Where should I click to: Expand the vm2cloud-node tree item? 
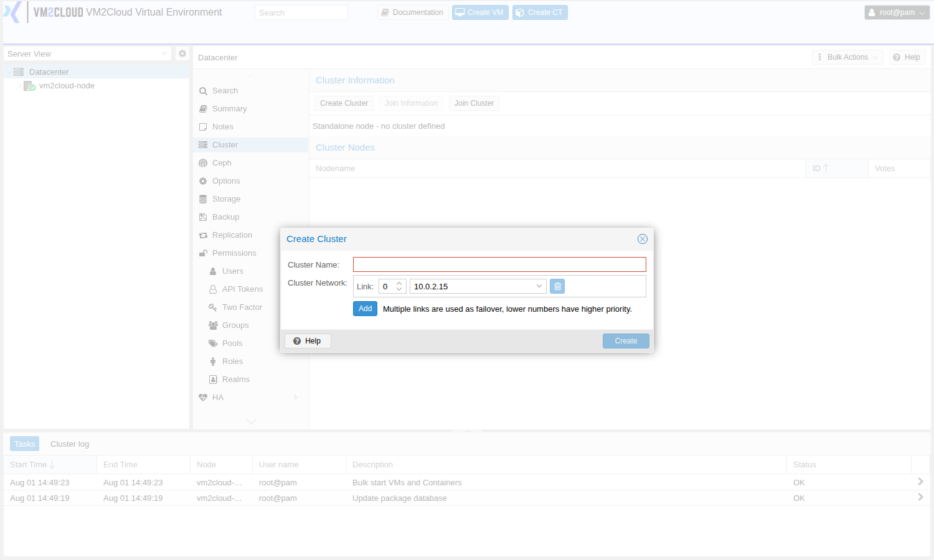coord(19,86)
